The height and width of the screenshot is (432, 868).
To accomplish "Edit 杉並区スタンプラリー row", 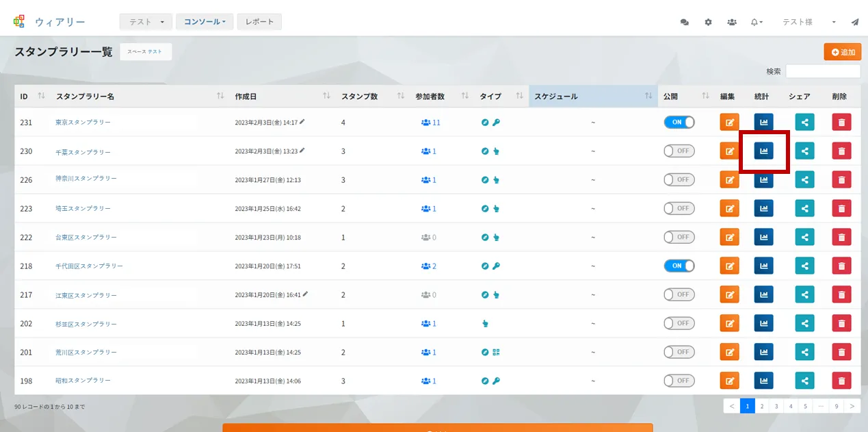I will point(730,324).
